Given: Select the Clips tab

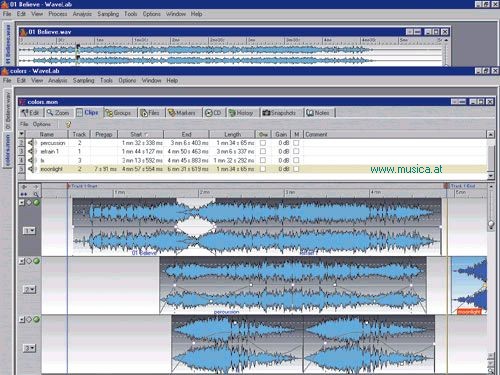Looking at the screenshot, I should click(x=87, y=113).
